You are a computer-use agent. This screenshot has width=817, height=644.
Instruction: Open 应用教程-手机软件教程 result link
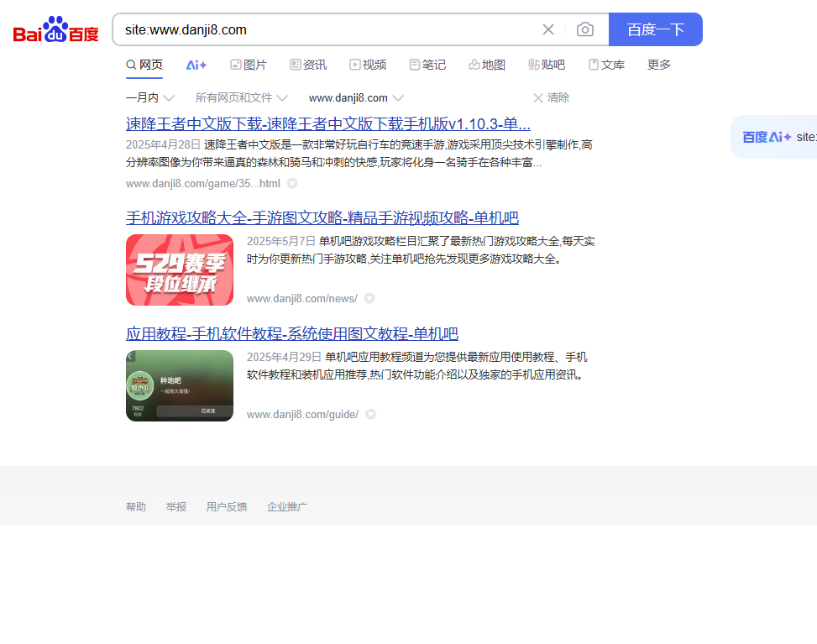tap(292, 334)
